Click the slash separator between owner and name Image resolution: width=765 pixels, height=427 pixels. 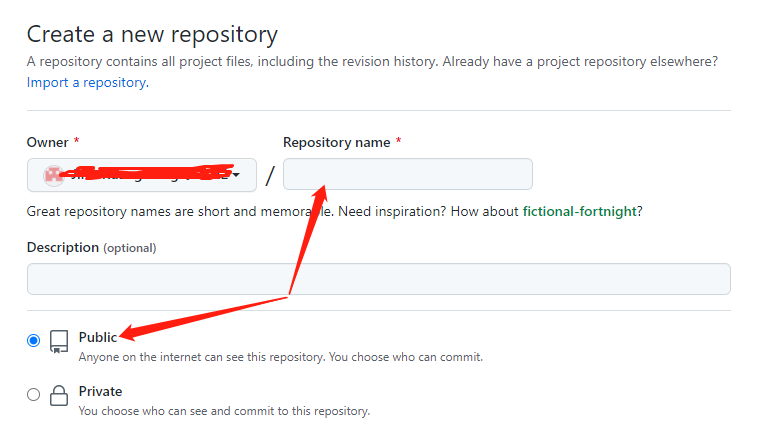coord(270,175)
